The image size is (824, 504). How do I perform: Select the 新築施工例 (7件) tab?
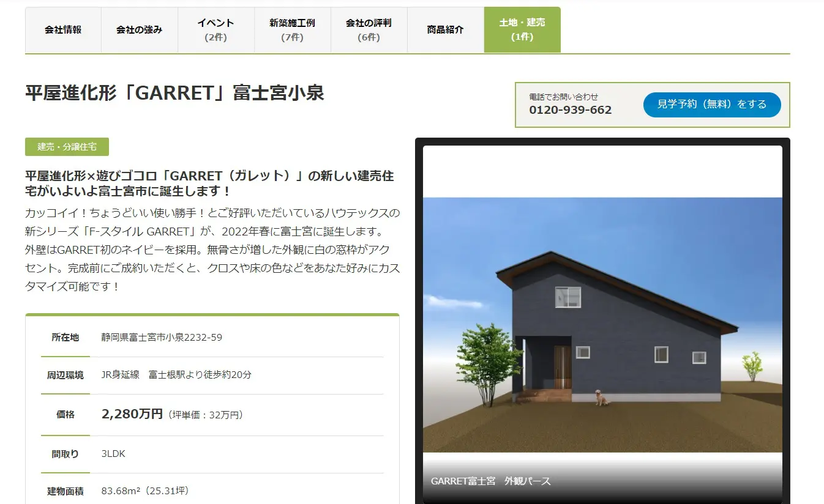point(292,30)
